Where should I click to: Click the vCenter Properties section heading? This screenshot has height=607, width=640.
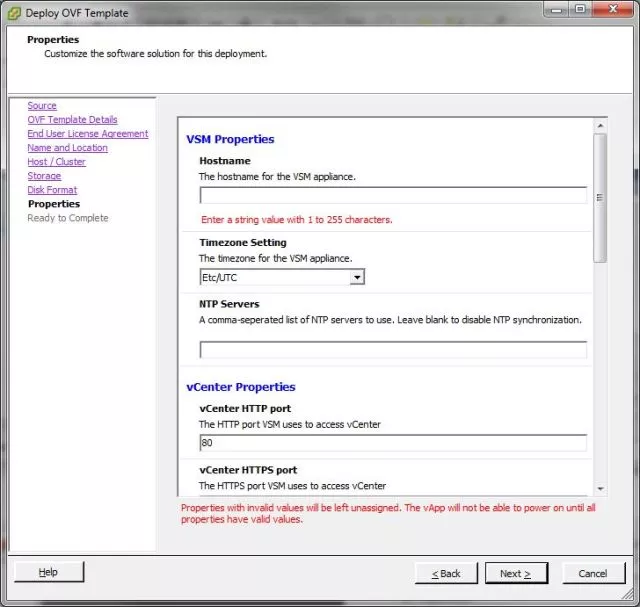coord(241,387)
